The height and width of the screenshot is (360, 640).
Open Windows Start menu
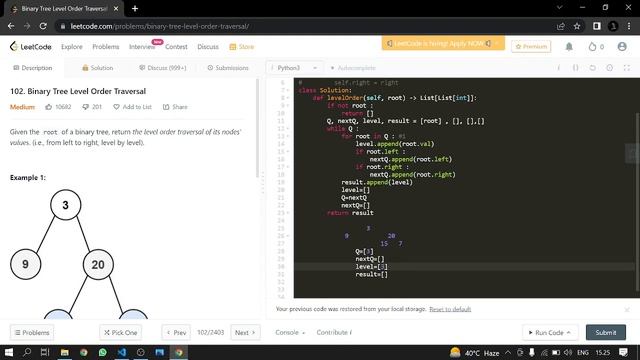pyautogui.click(x=9, y=352)
